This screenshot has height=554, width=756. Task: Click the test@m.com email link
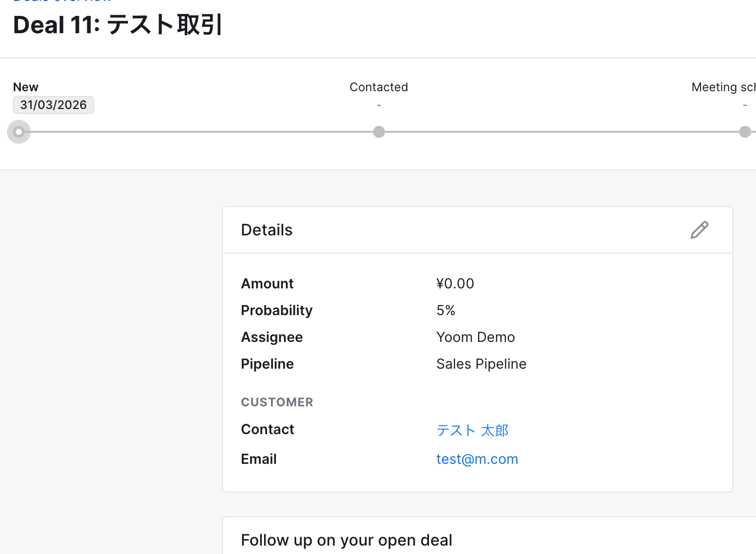477,459
